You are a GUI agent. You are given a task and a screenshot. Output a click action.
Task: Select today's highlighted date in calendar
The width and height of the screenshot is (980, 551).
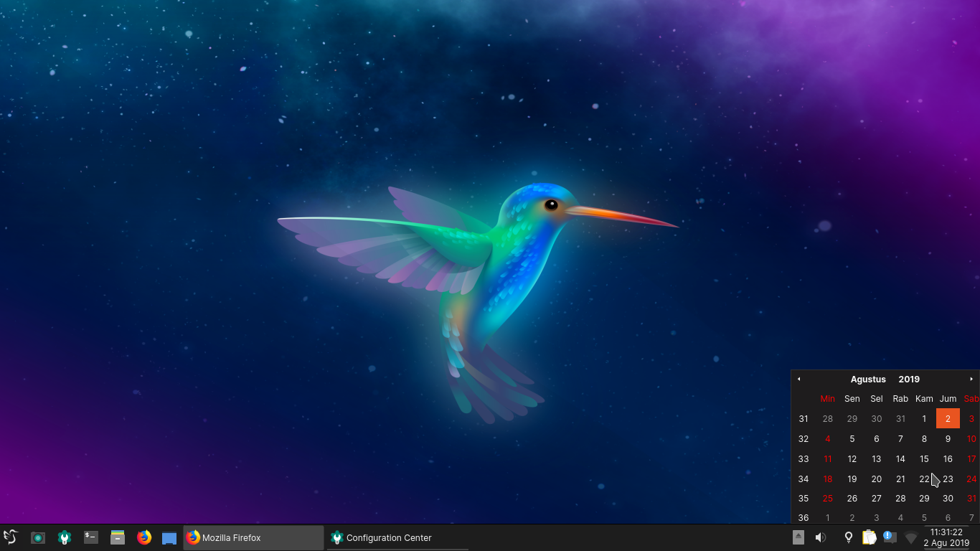click(x=948, y=418)
